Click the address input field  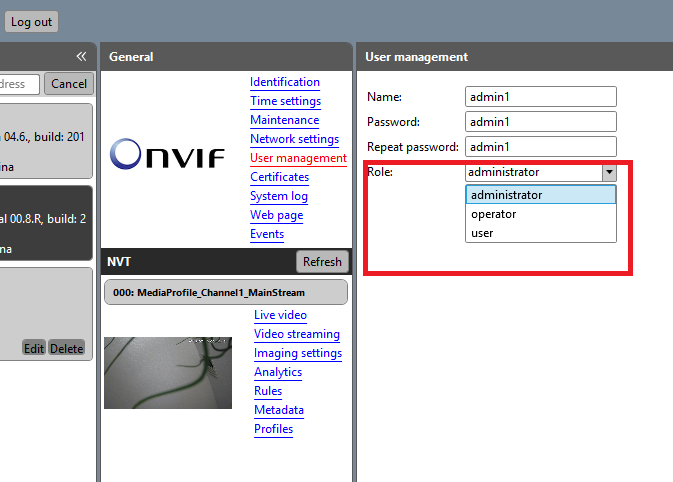[19, 84]
